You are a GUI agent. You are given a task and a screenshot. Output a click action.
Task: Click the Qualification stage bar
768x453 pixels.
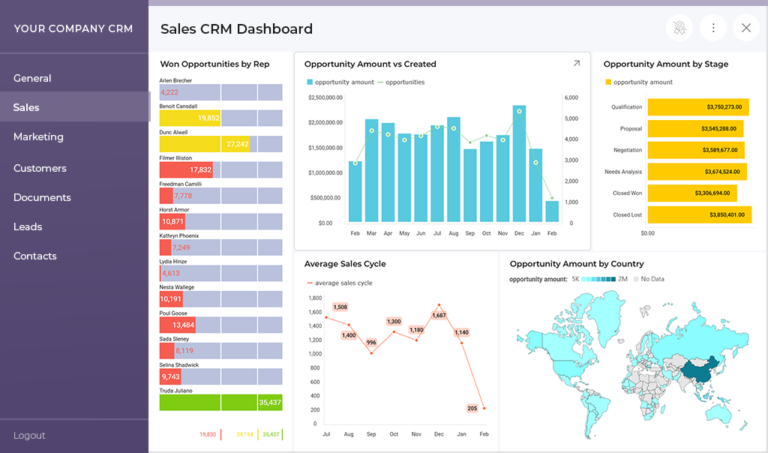pos(696,106)
